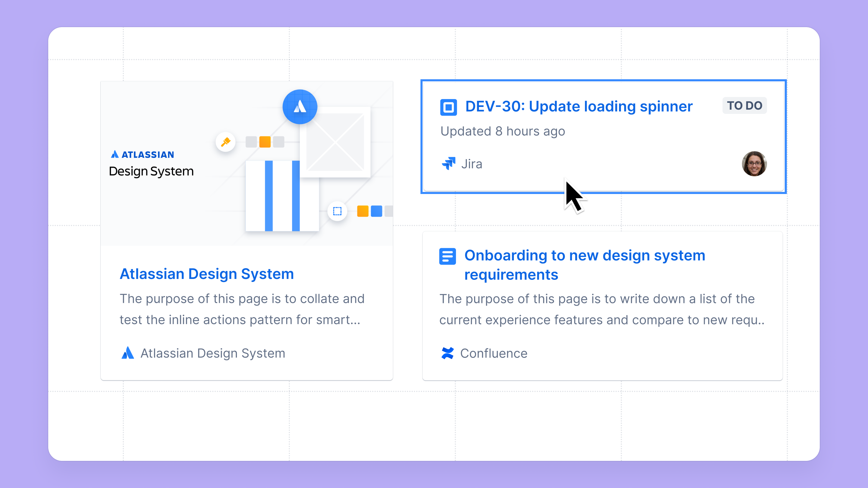This screenshot has height=488, width=868.
Task: Open the assignee avatar photo
Action: [754, 164]
